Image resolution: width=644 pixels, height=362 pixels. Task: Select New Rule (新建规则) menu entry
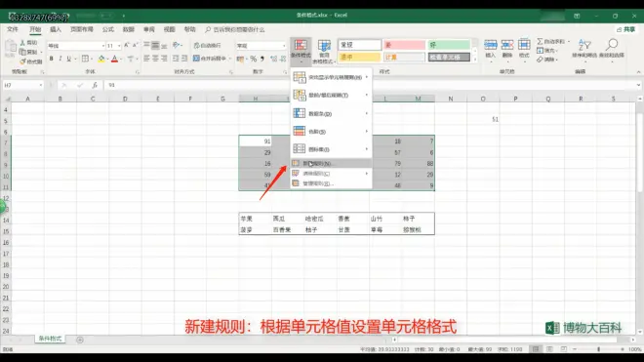pos(331,163)
